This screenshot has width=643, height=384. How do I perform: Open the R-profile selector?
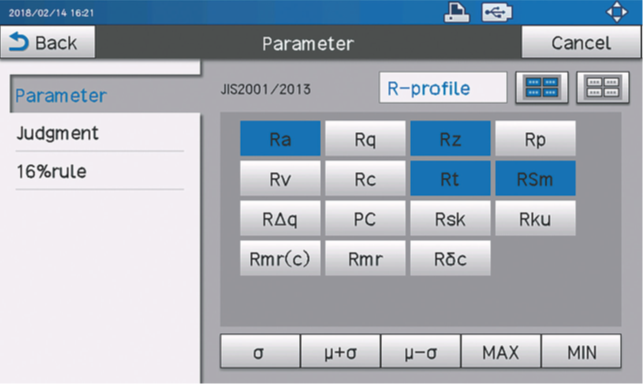[x=443, y=88]
